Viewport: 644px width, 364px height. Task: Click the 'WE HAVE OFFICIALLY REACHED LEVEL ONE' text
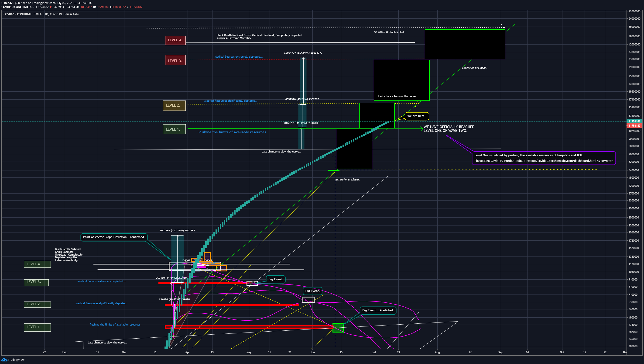(449, 128)
